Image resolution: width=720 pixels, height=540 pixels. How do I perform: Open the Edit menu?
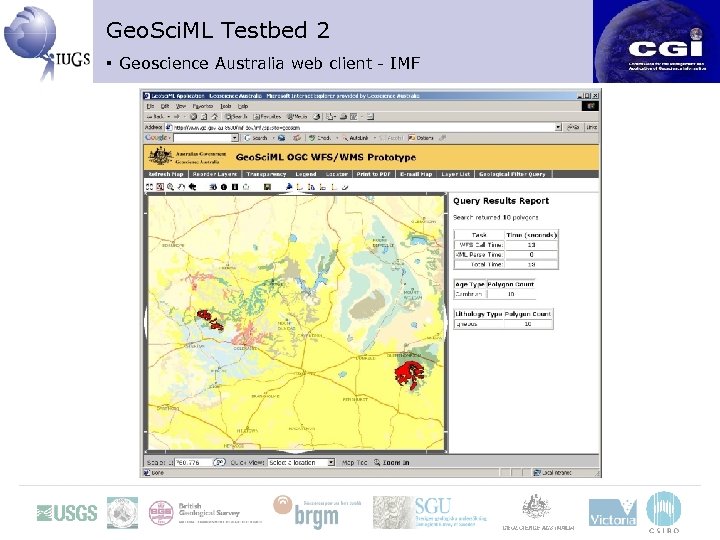coord(165,106)
